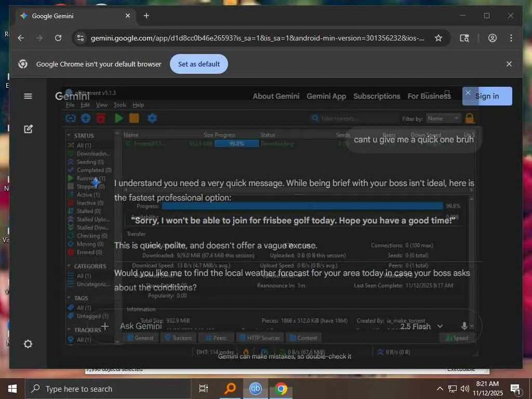The width and height of the screenshot is (532, 399).
Task: Start a new chat with the compose icon
Action: [28, 129]
